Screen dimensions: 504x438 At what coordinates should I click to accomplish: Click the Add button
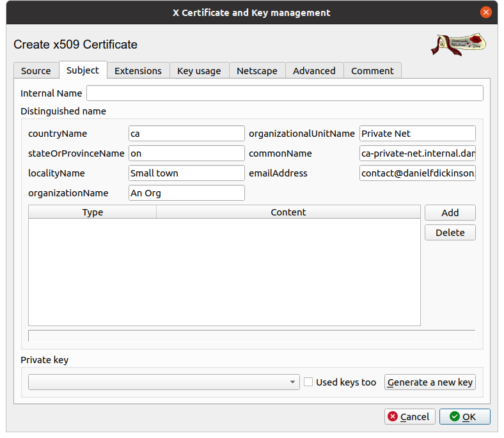[x=450, y=213]
